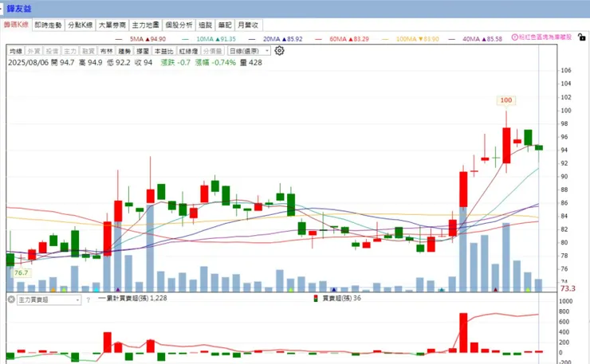
Task: Toggle the 趨勢 trend button
Action: tap(124, 51)
